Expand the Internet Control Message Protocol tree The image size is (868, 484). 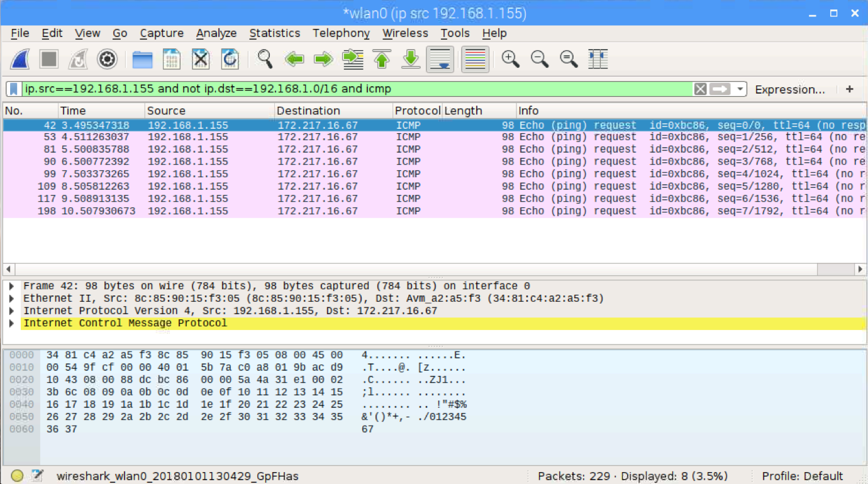tap(12, 323)
